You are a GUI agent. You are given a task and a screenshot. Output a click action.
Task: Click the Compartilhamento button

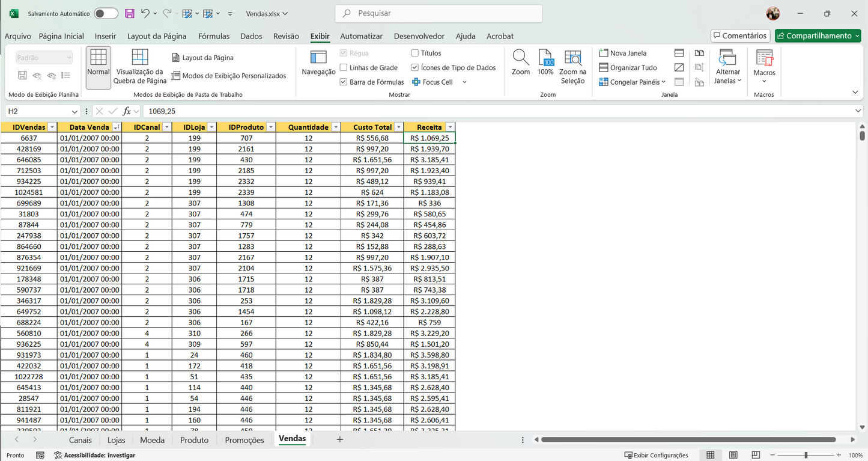817,35
